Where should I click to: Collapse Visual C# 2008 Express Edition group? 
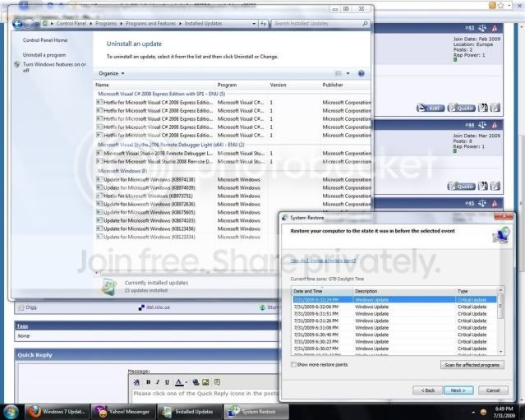(x=161, y=95)
